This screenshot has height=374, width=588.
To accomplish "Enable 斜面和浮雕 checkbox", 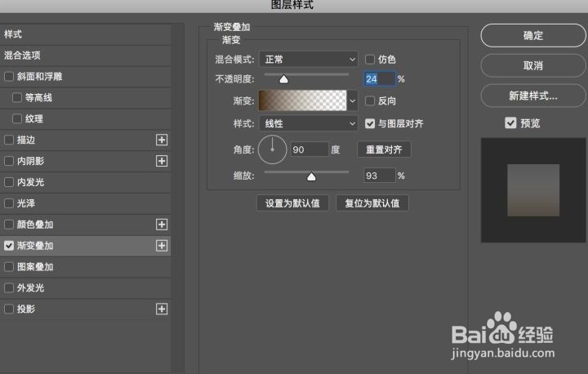I will [x=9, y=77].
